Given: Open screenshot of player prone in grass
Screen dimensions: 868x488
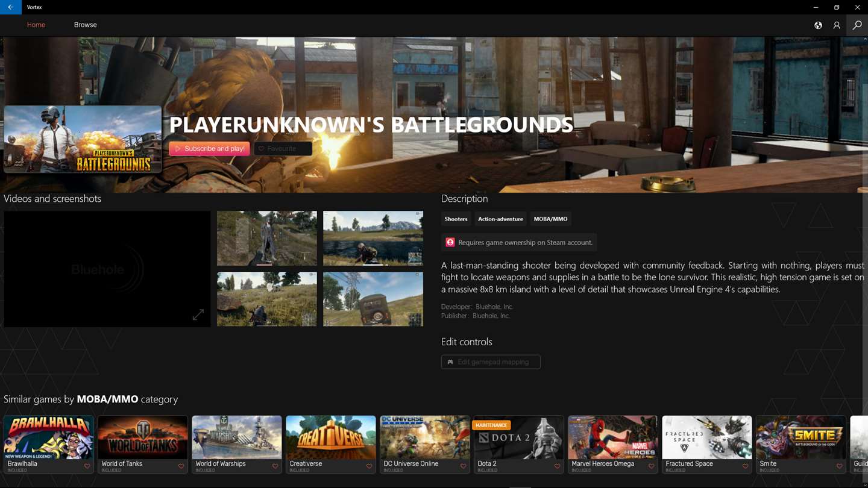Looking at the screenshot, I should pyautogui.click(x=266, y=299).
